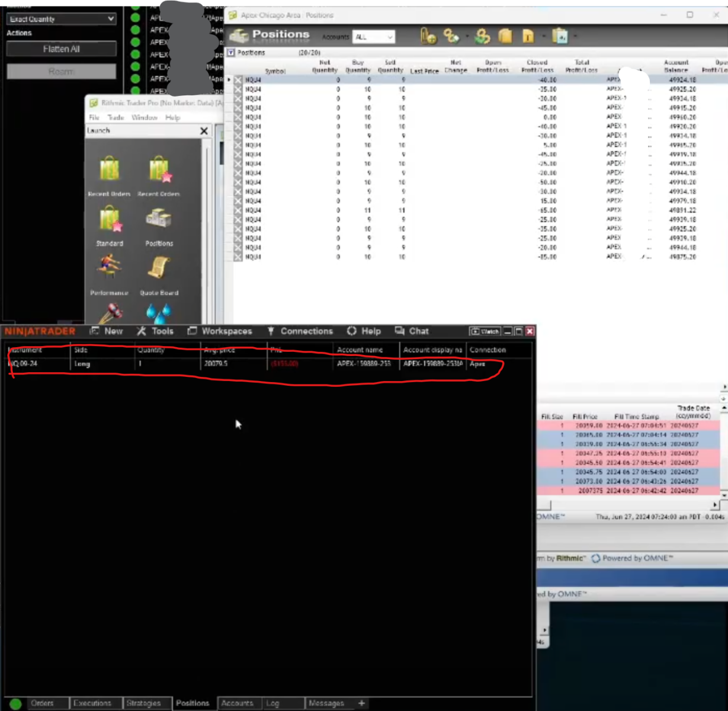Open NinjaTrader Workspaces menu

click(x=220, y=331)
